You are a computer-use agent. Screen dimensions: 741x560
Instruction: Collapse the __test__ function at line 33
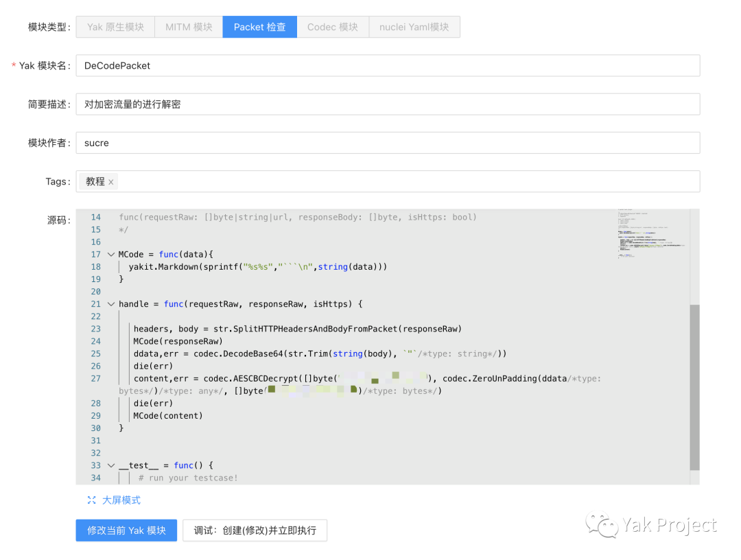111,465
